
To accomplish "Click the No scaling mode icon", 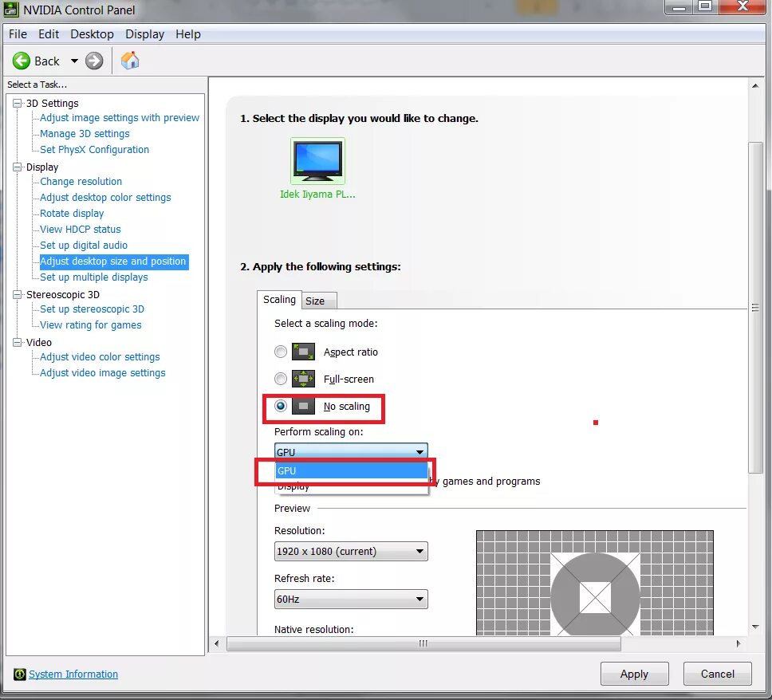I will 303,406.
